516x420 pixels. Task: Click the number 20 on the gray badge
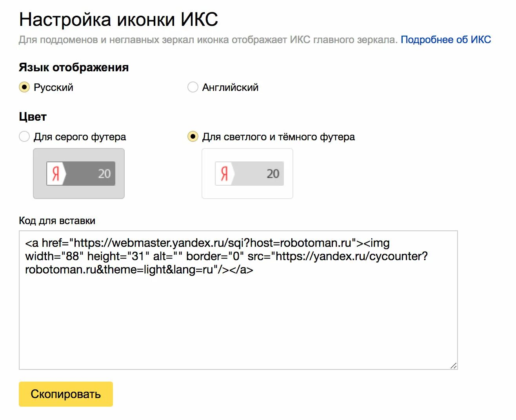pyautogui.click(x=104, y=174)
